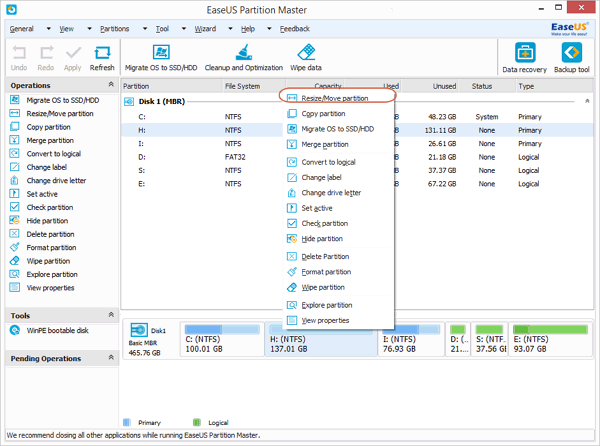This screenshot has height=446, width=600.
Task: Sort by Status column header
Action: click(487, 86)
